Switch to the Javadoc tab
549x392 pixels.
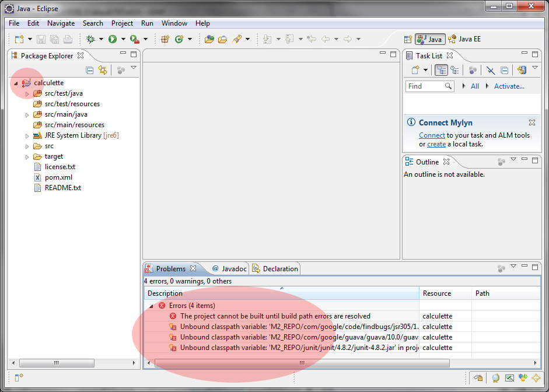click(229, 269)
